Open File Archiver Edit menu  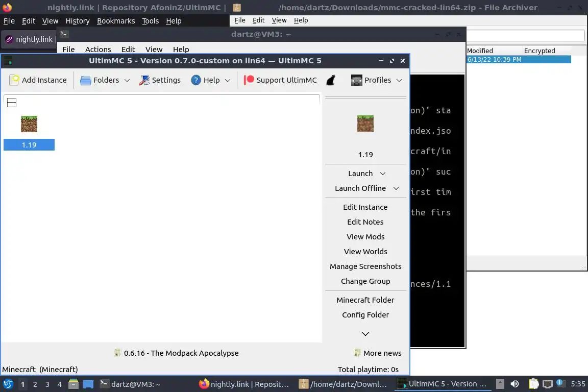(x=258, y=20)
